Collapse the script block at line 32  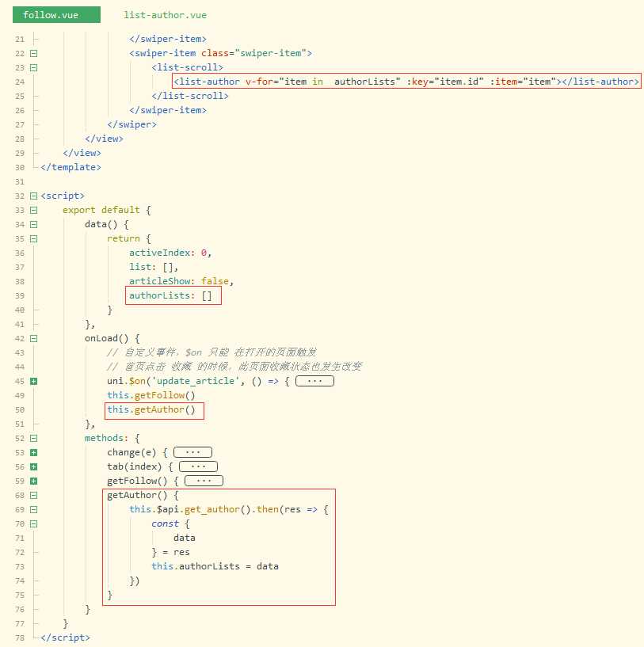tap(34, 196)
